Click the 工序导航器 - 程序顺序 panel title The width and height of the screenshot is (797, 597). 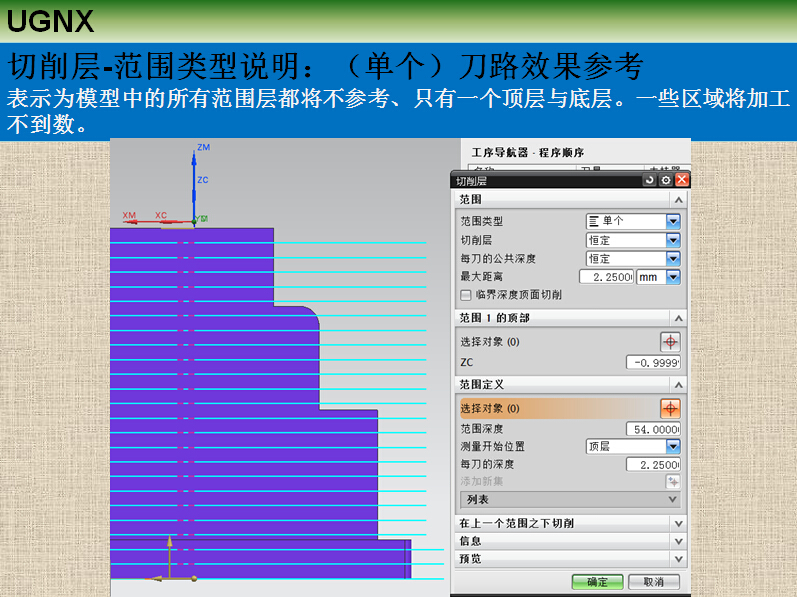(x=528, y=152)
